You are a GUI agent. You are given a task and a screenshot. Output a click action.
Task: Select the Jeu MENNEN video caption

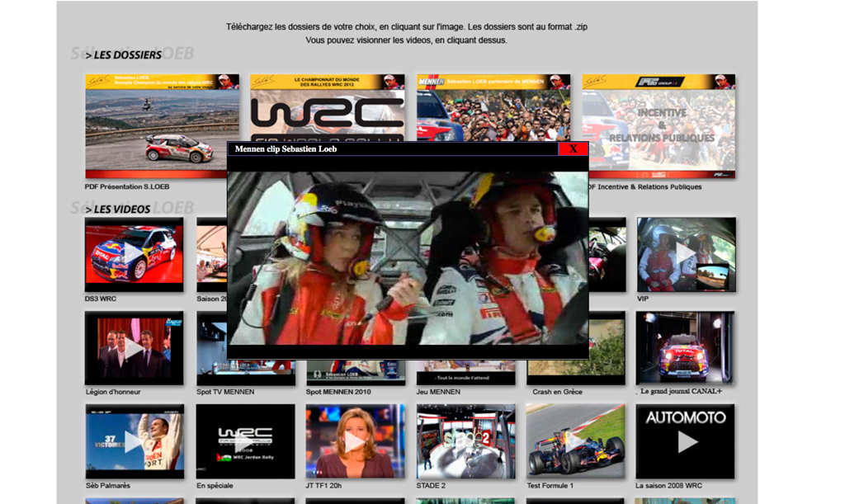click(x=438, y=392)
